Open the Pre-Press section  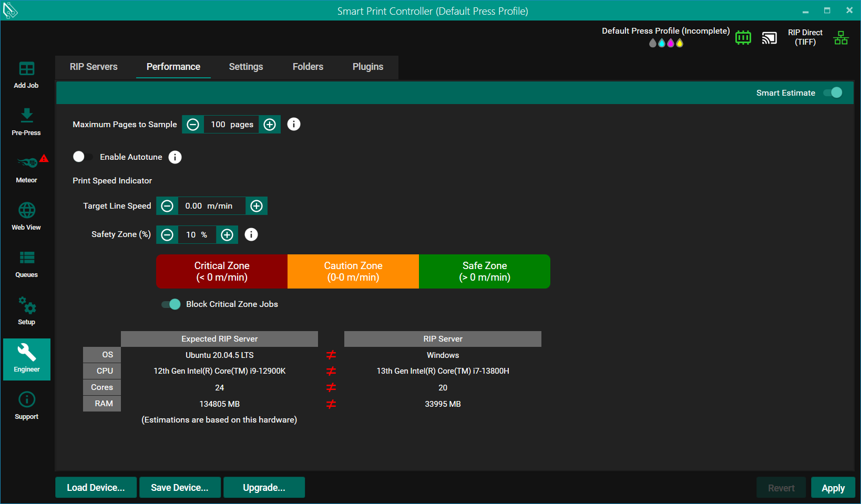26,122
